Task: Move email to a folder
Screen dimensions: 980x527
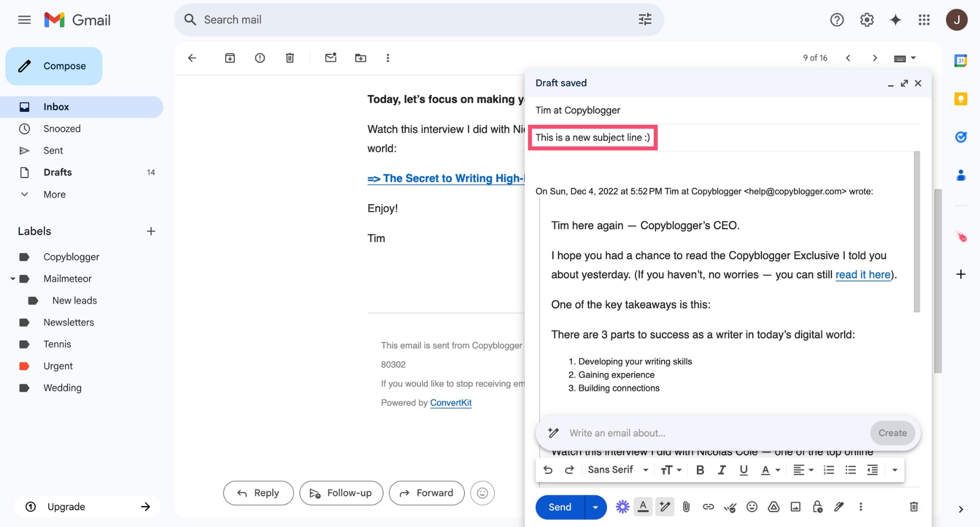Action: tap(360, 58)
